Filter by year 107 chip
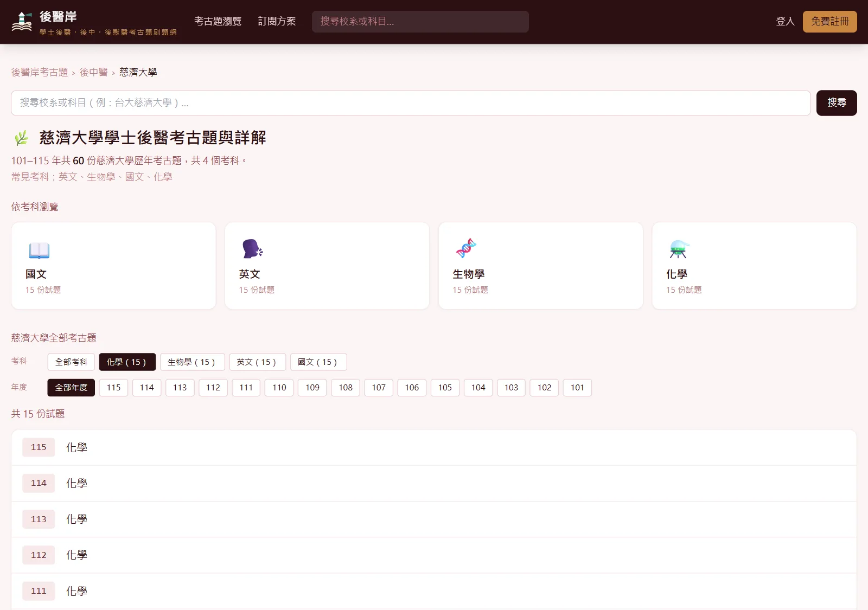 (x=379, y=388)
